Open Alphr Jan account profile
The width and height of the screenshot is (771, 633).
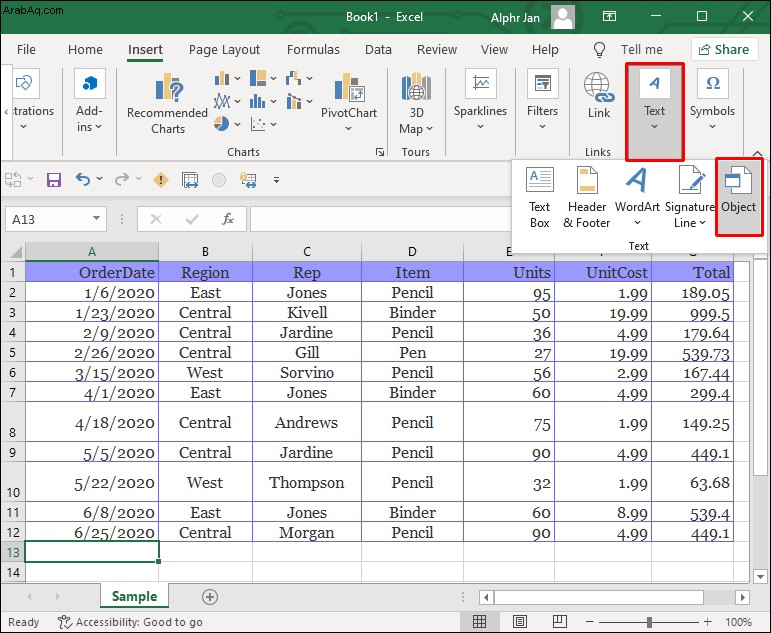point(533,17)
